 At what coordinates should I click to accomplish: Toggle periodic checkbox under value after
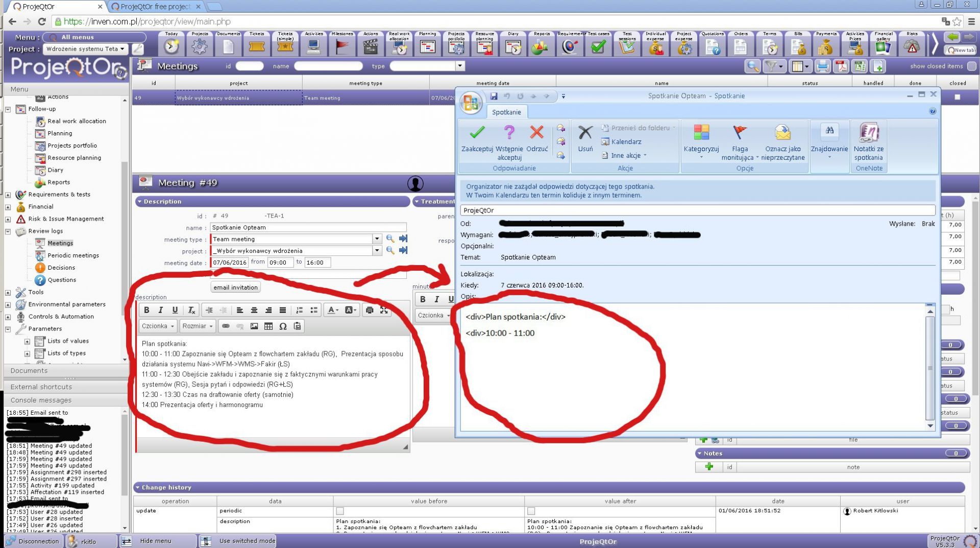click(531, 511)
